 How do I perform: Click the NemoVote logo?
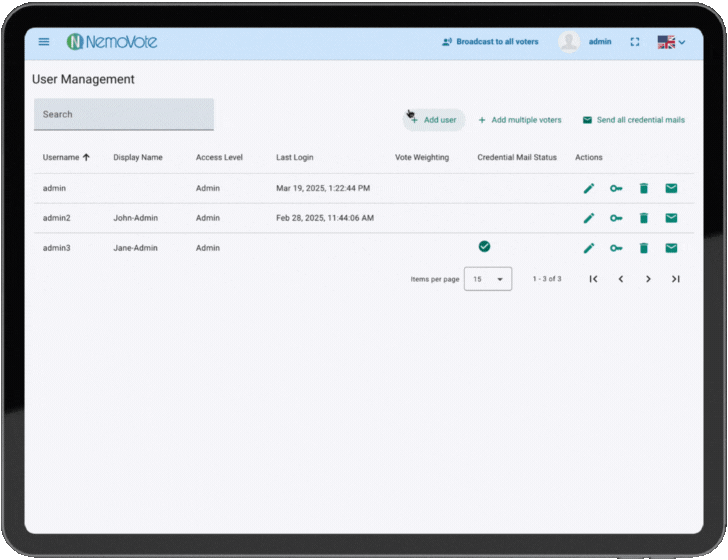[x=112, y=42]
